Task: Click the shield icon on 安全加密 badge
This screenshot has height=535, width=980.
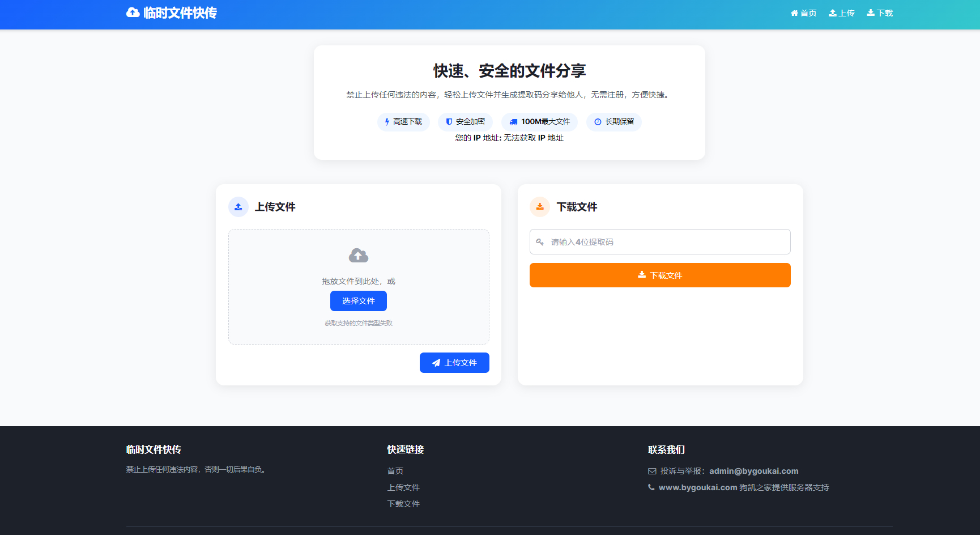Action: (449, 122)
